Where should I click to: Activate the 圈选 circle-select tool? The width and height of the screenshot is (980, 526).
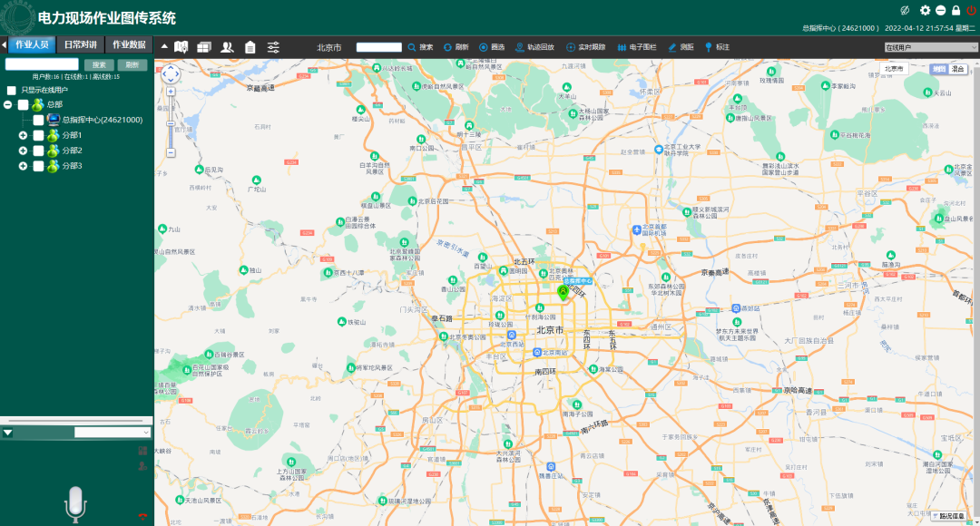tap(492, 47)
